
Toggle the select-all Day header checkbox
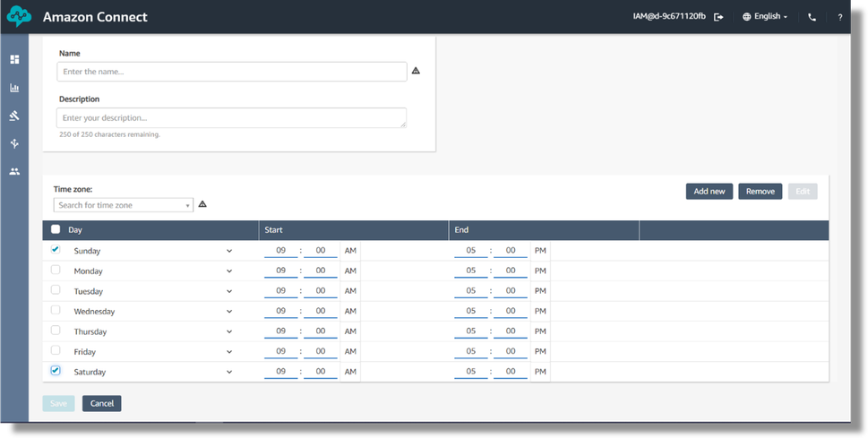(56, 229)
